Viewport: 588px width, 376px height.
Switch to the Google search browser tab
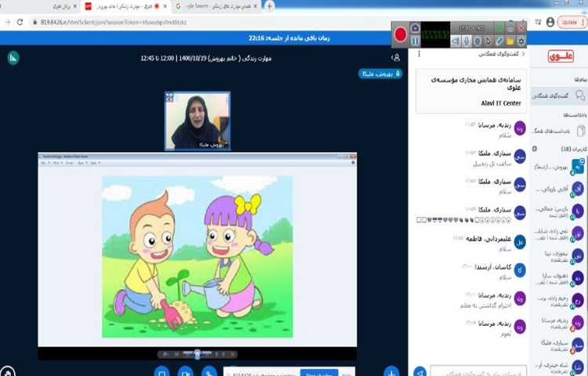pos(216,6)
